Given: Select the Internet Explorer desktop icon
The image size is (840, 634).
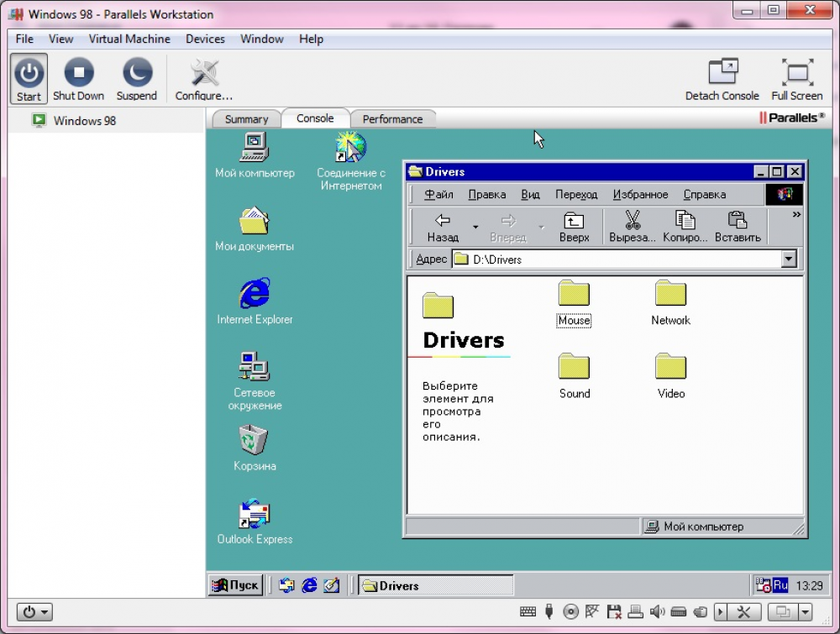Looking at the screenshot, I should [255, 301].
